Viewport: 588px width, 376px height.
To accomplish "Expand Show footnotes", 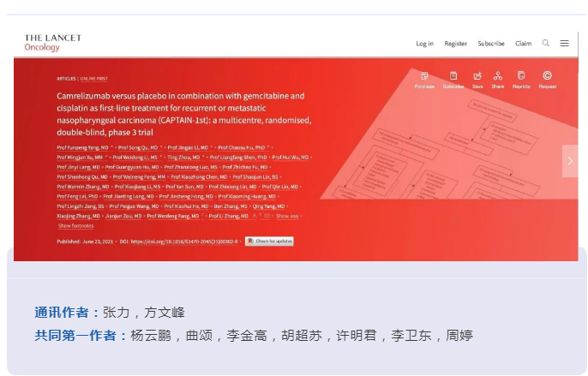I will (75, 225).
